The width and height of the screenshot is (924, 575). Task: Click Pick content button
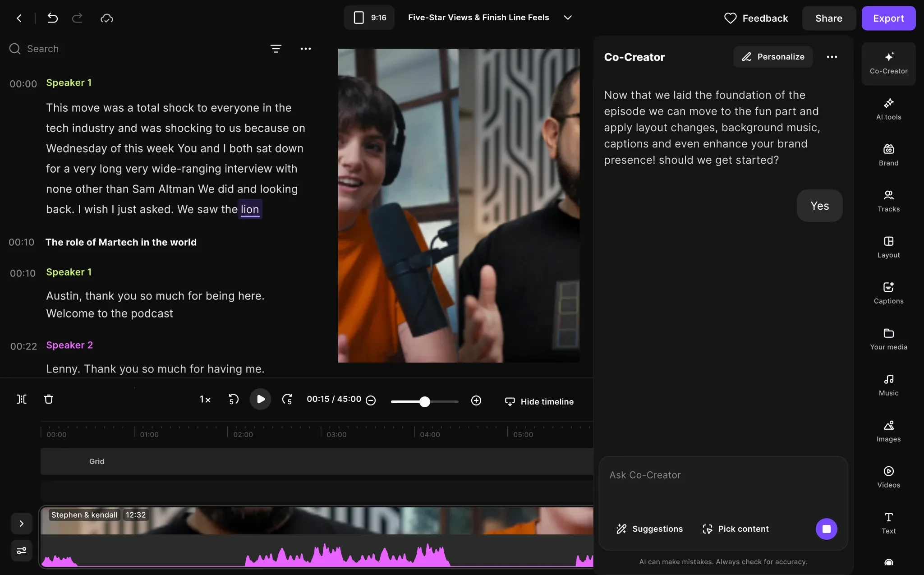(x=736, y=529)
